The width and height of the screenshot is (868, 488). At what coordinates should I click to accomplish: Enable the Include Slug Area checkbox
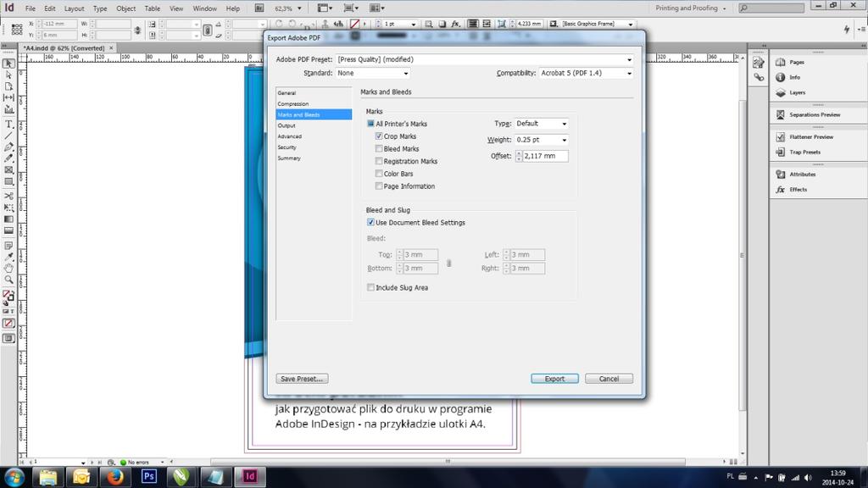pos(370,288)
